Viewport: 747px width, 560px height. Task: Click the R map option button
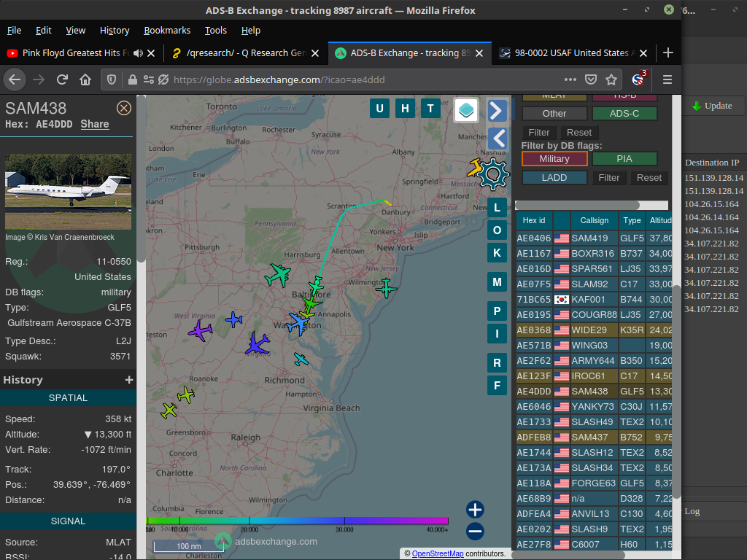(x=497, y=363)
